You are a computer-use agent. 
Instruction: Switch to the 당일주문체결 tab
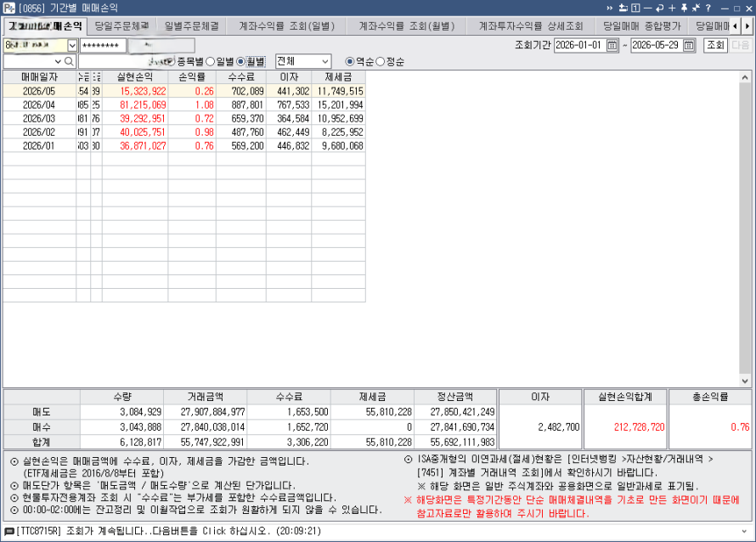(122, 26)
